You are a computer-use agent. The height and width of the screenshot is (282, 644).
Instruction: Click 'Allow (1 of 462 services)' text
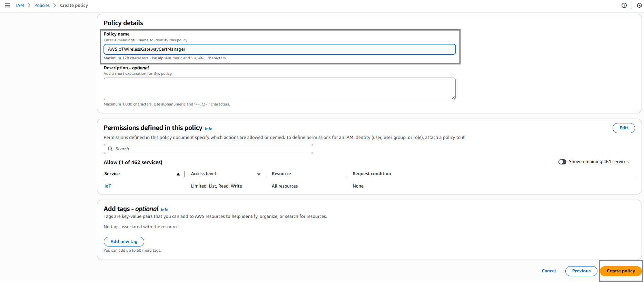pyautogui.click(x=133, y=162)
